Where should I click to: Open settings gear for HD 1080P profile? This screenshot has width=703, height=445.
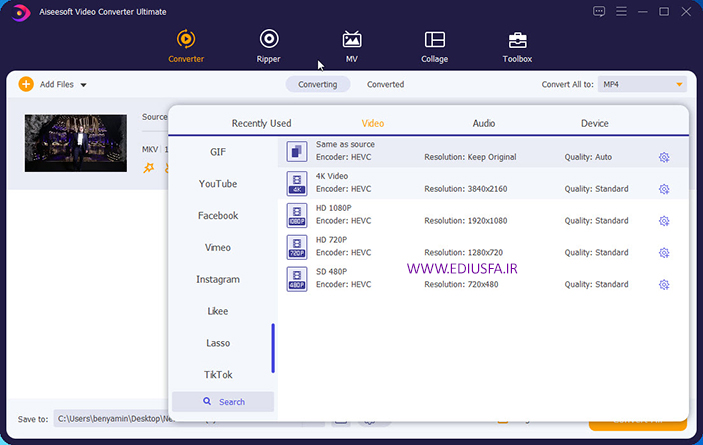[663, 221]
